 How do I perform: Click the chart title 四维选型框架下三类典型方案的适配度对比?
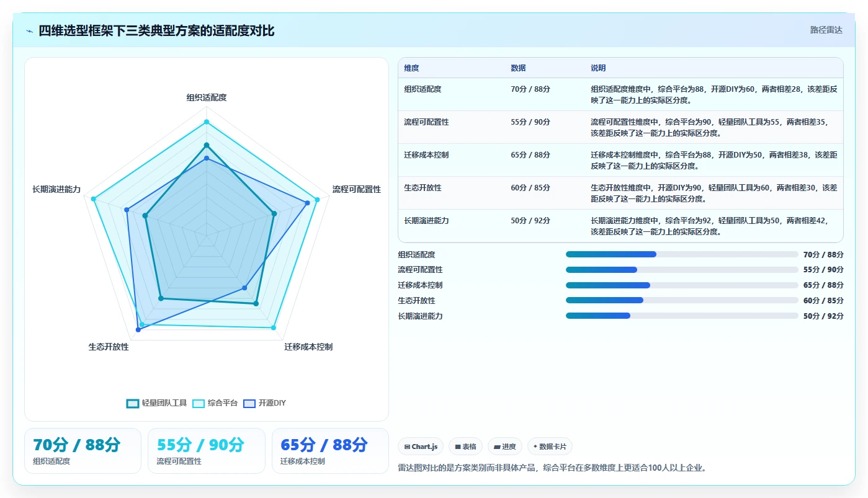tap(156, 31)
